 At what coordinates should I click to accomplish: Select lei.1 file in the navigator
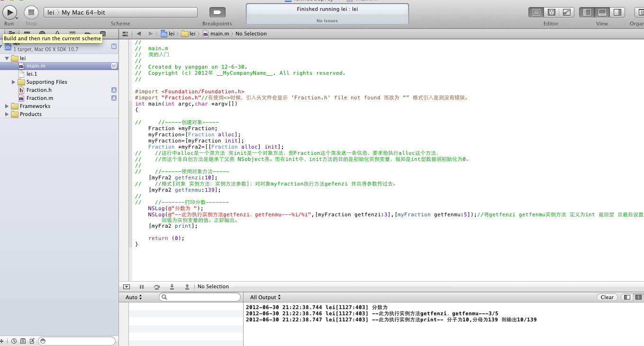click(59, 74)
